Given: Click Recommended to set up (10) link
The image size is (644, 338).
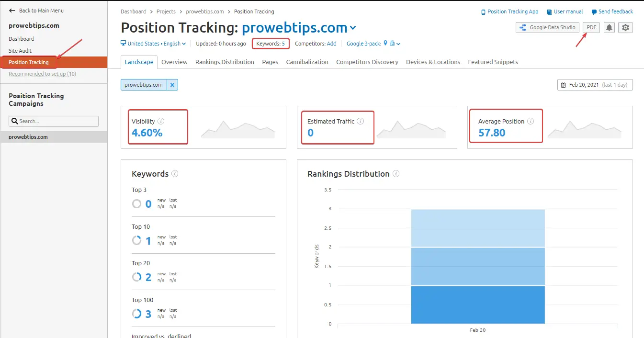Looking at the screenshot, I should (42, 74).
